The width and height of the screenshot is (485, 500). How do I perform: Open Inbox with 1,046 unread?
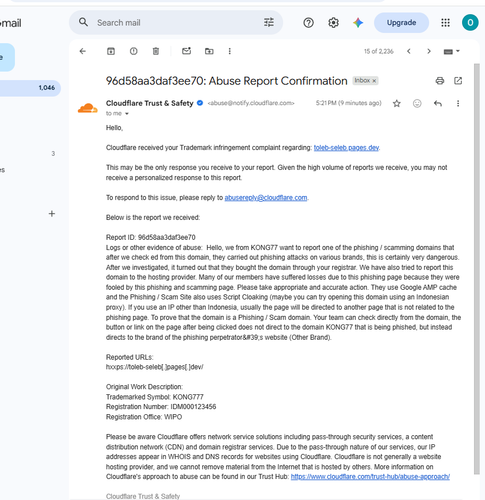[x=30, y=88]
